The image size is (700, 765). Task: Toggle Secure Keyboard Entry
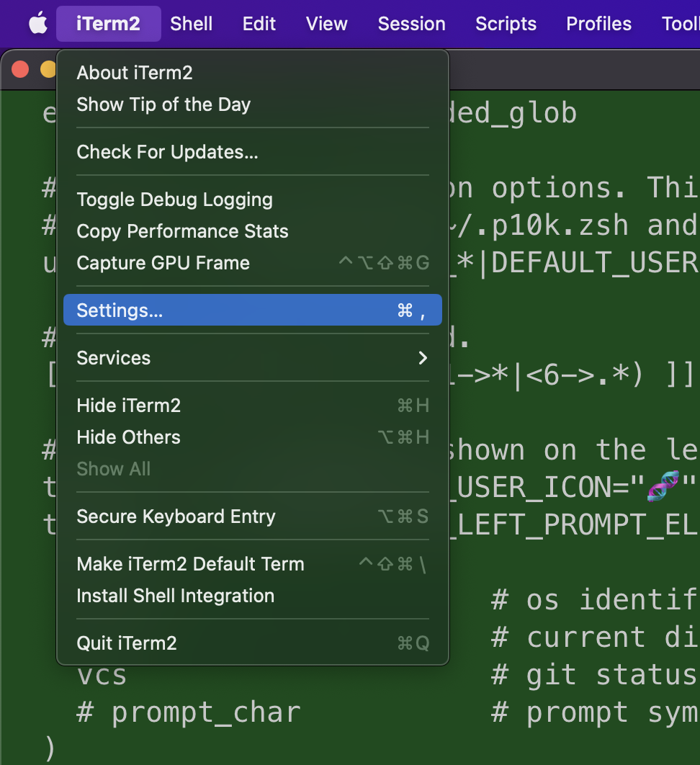coord(253,516)
